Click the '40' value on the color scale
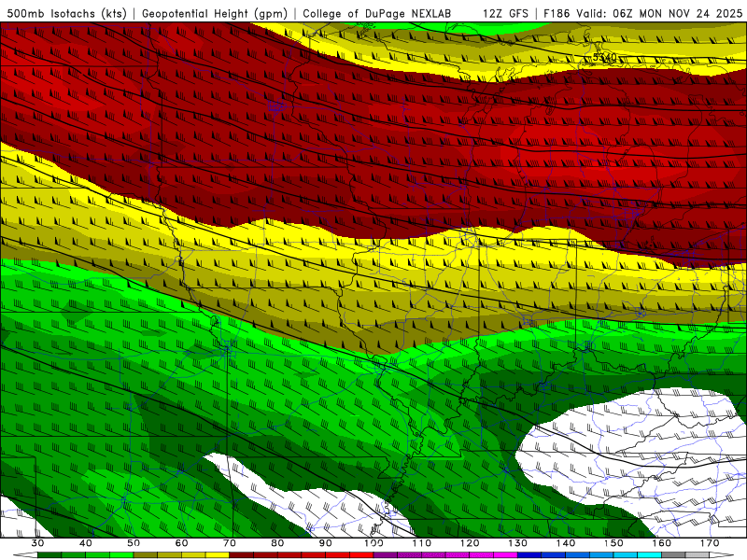747x560 pixels. (x=86, y=543)
